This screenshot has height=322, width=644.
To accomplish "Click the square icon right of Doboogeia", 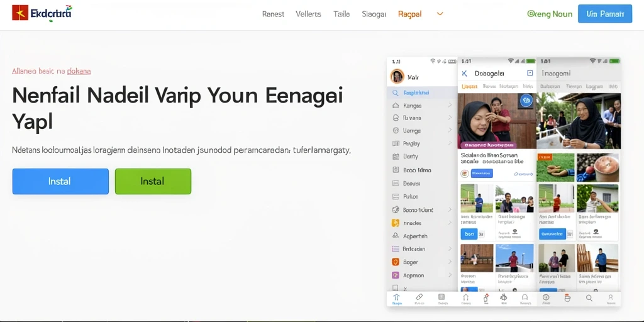I will coord(530,73).
